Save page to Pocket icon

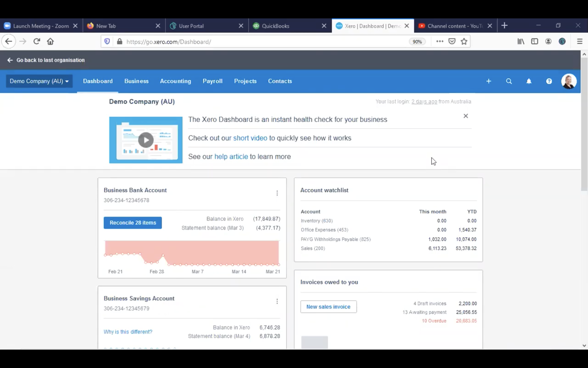pyautogui.click(x=452, y=41)
